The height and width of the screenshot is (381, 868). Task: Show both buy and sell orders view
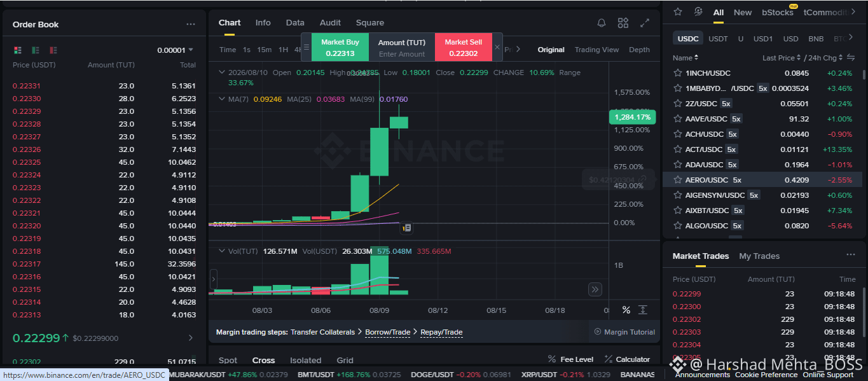coord(17,50)
